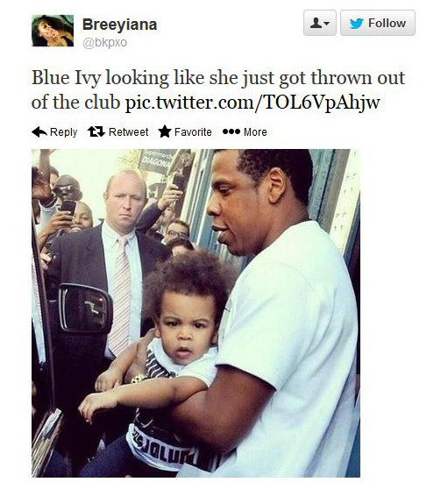The image size is (448, 489).
Task: Follow the Breeyiana account
Action: click(x=378, y=23)
